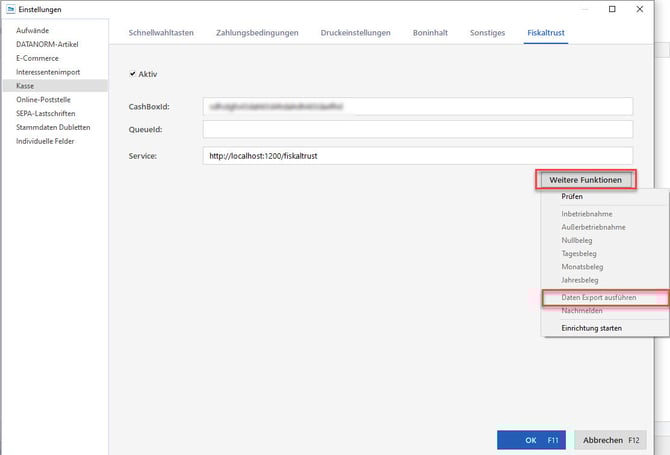
Task: Click the Einstellungen window title icon
Action: click(9, 9)
